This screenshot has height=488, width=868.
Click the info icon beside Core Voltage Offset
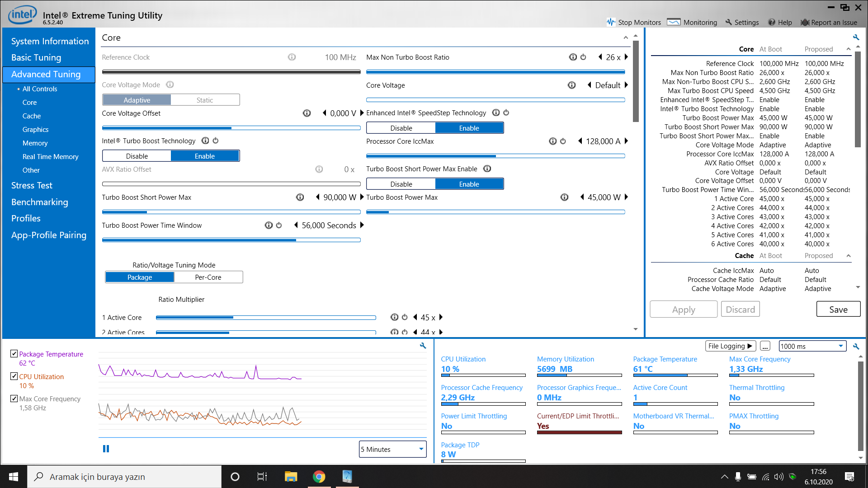[307, 113]
